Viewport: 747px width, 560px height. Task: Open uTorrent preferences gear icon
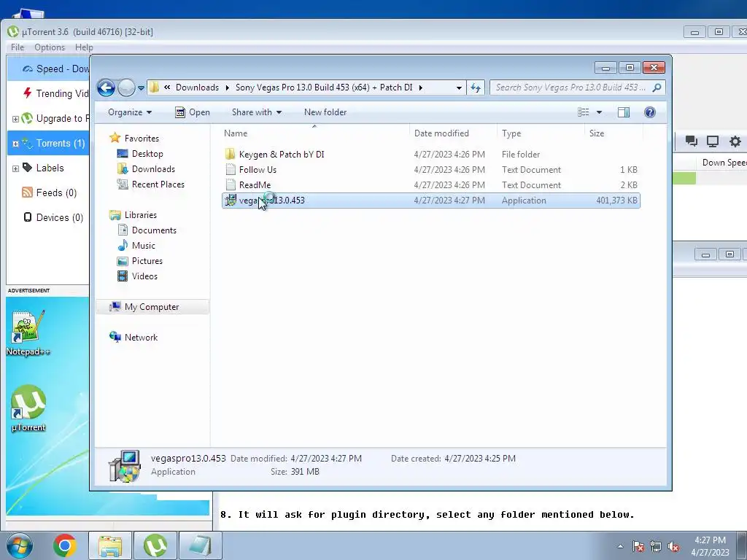[735, 141]
